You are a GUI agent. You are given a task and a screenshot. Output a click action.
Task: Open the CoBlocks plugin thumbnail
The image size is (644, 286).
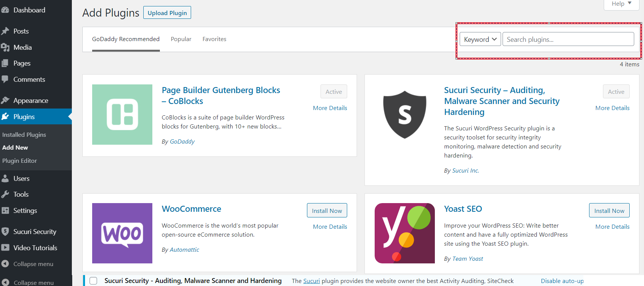122,115
